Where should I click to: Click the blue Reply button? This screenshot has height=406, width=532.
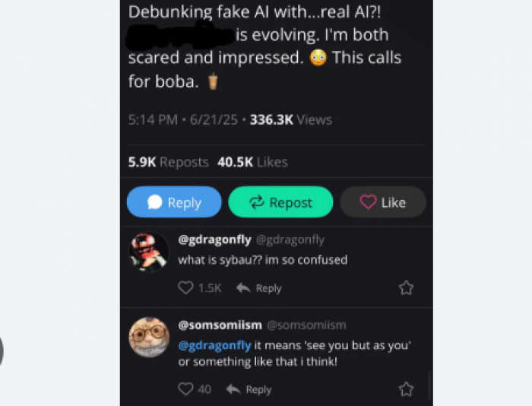[174, 202]
